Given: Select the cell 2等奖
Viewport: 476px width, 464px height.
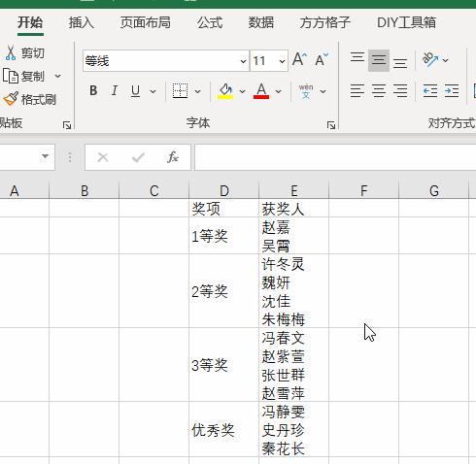Looking at the screenshot, I should click(224, 291).
